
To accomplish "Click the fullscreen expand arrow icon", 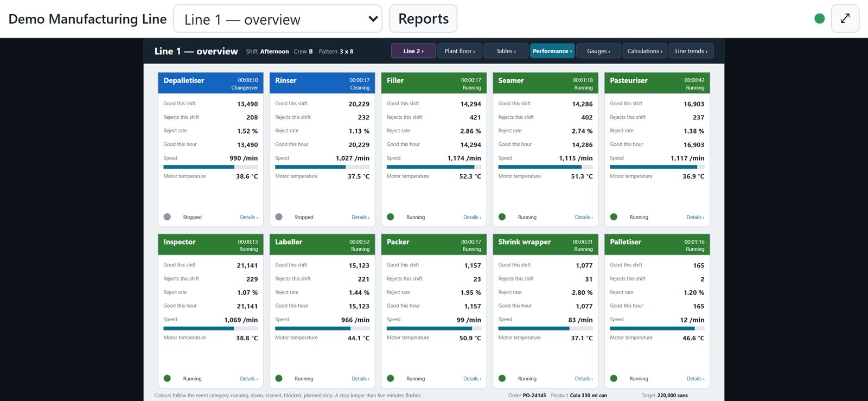I will click(845, 18).
